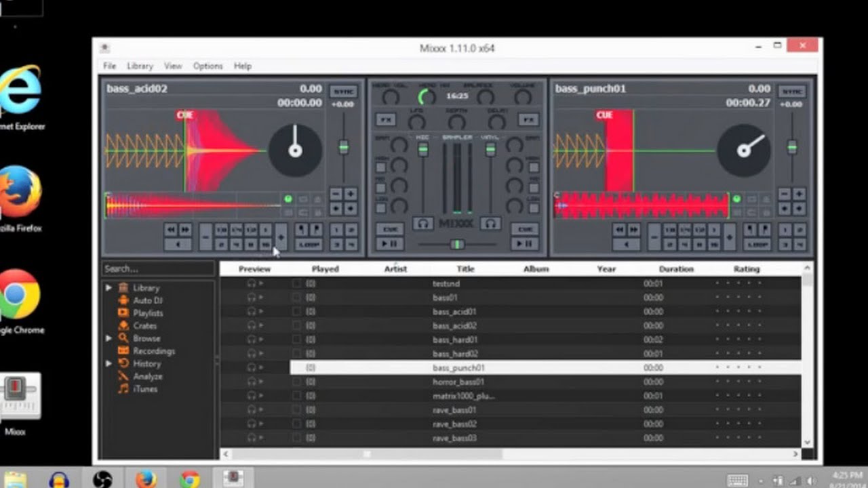Click SYNC on bass_acid02 deck
This screenshot has width=868, height=488.
point(343,91)
